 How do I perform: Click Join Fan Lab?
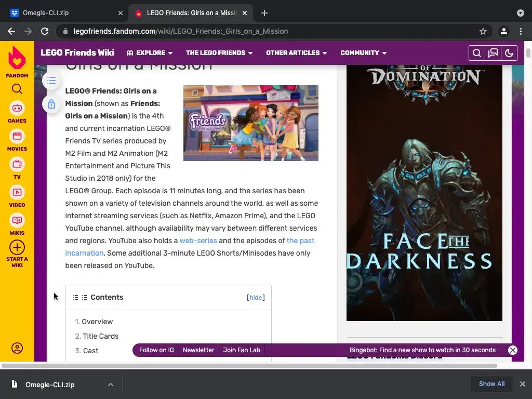[242, 350]
